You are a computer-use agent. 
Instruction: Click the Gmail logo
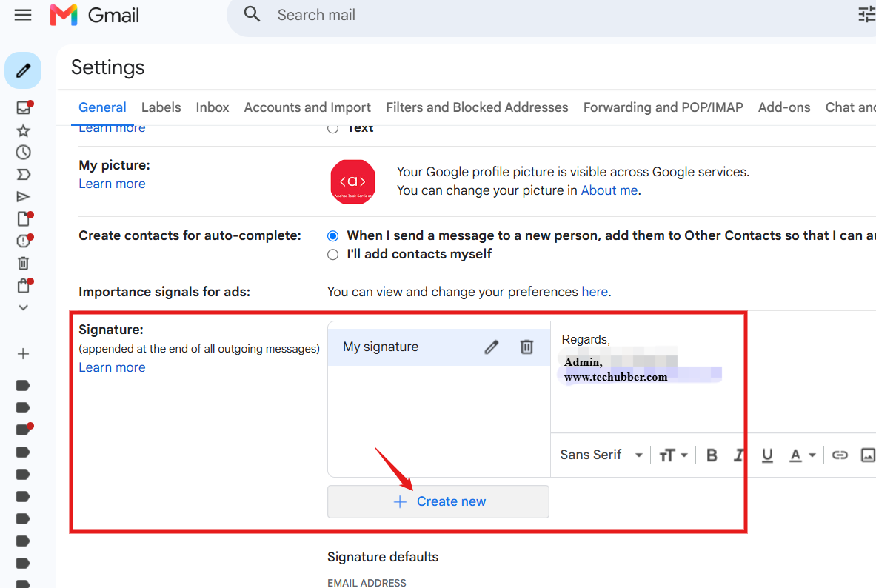point(95,15)
